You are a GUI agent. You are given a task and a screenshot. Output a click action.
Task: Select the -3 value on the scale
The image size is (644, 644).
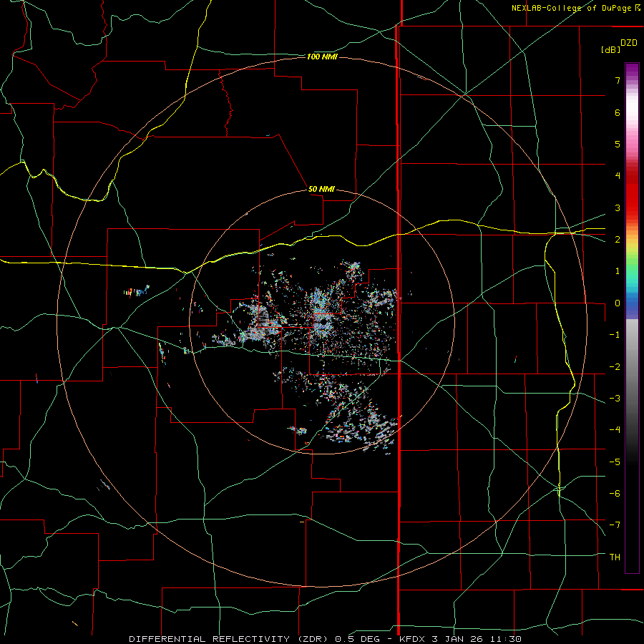pos(615,399)
